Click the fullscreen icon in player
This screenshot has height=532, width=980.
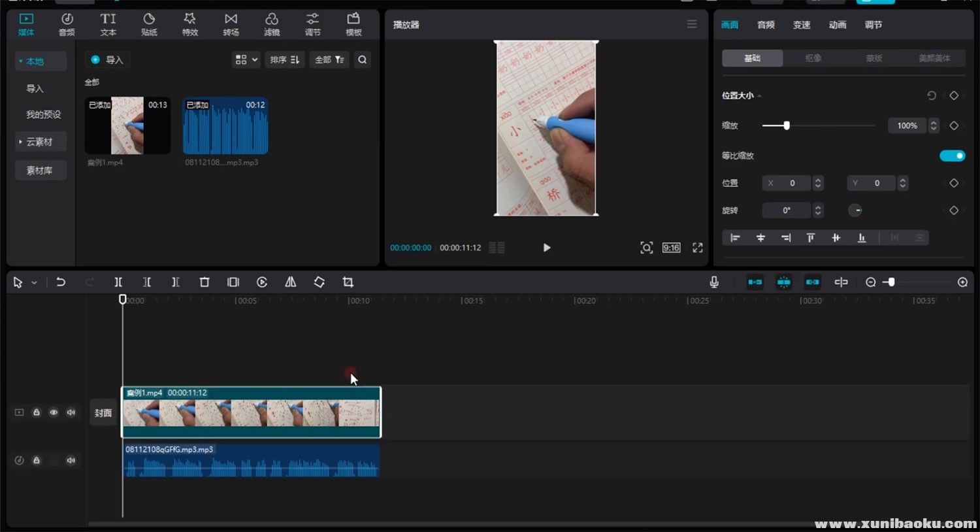(x=698, y=248)
